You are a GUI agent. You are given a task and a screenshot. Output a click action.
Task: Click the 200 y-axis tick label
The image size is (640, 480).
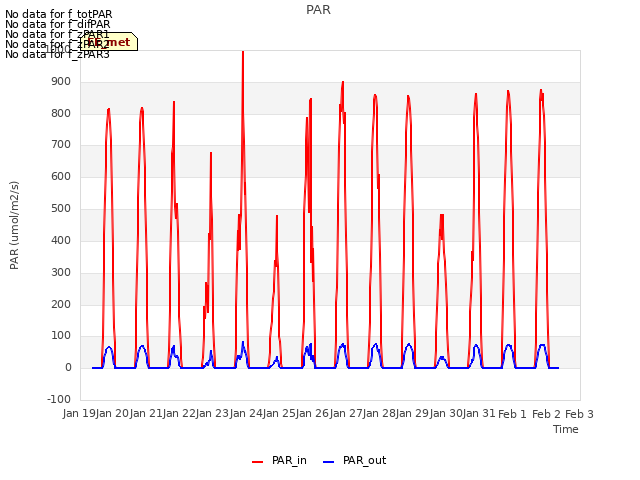(x=61, y=304)
